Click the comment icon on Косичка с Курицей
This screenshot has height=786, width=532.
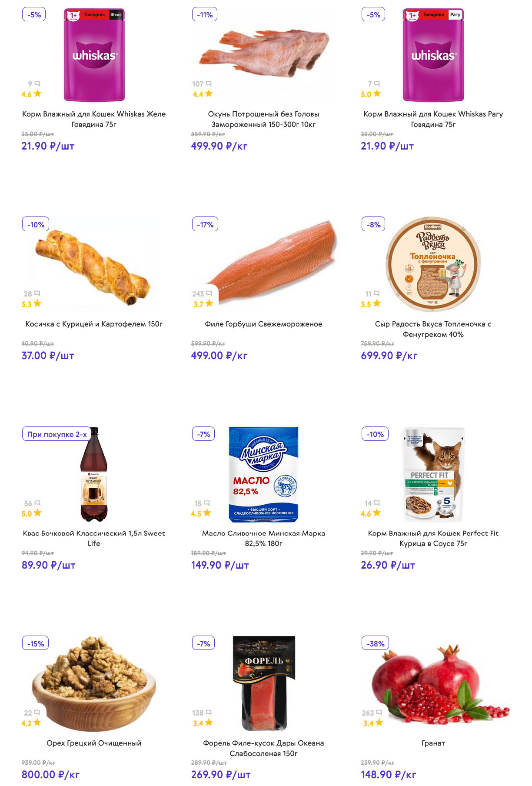pos(37,293)
